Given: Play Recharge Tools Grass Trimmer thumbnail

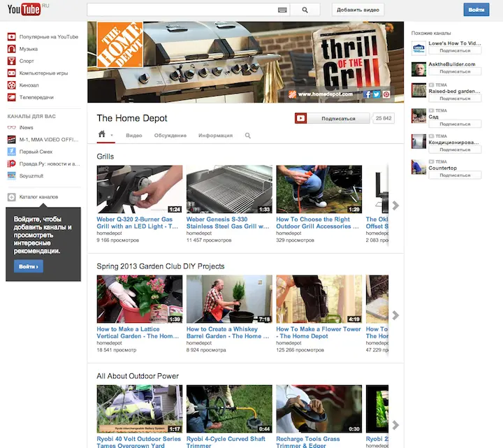Looking at the screenshot, I should click(319, 409).
